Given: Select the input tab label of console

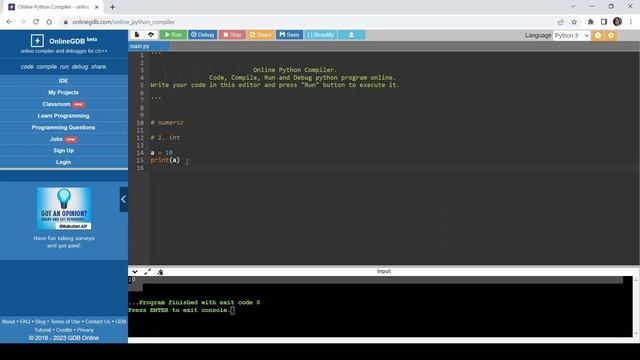Looking at the screenshot, I should click(x=384, y=271).
